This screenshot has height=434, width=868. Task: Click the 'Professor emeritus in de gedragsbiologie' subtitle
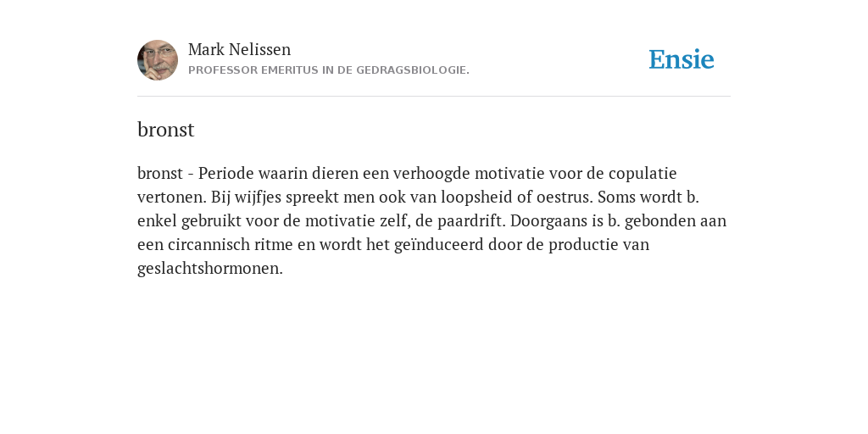click(329, 70)
